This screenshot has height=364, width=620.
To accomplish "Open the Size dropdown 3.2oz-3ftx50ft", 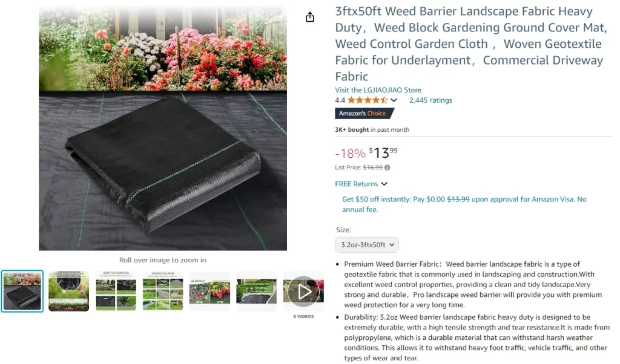I will point(367,245).
